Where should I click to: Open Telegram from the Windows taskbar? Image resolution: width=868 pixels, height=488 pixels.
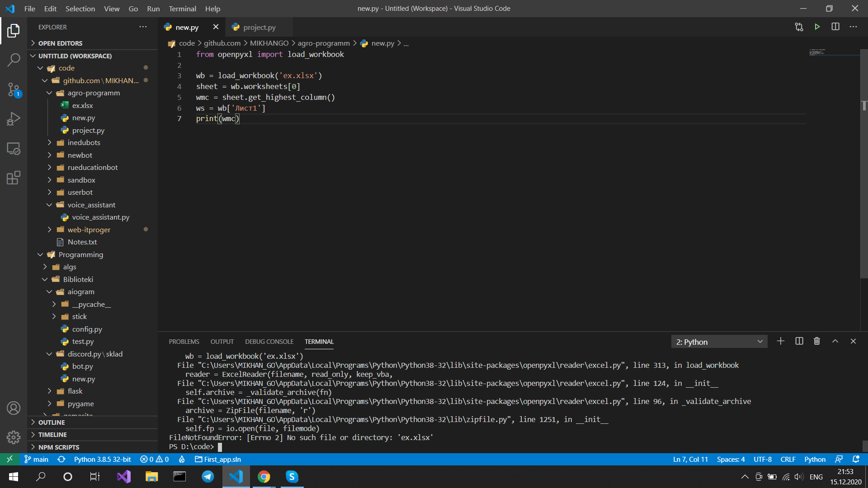pyautogui.click(x=208, y=477)
